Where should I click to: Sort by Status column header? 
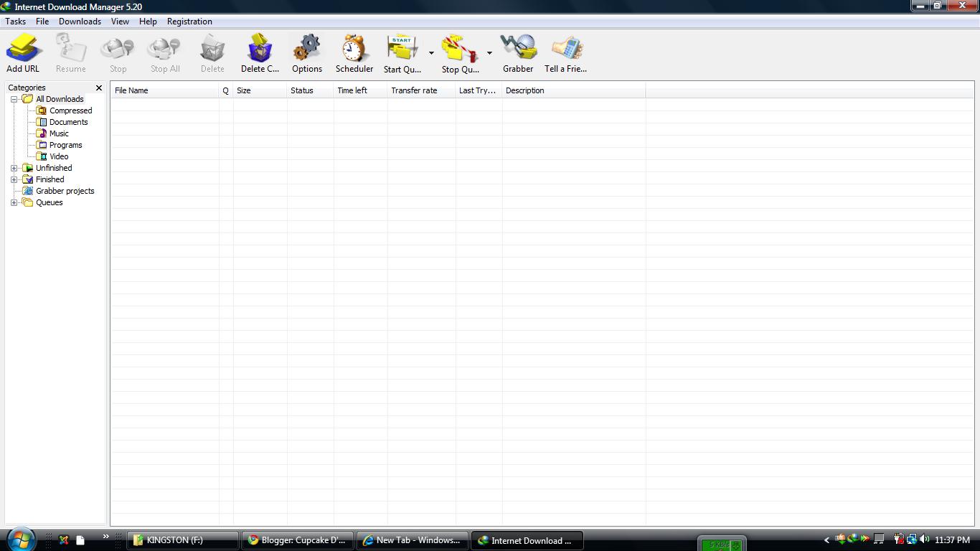[310, 90]
